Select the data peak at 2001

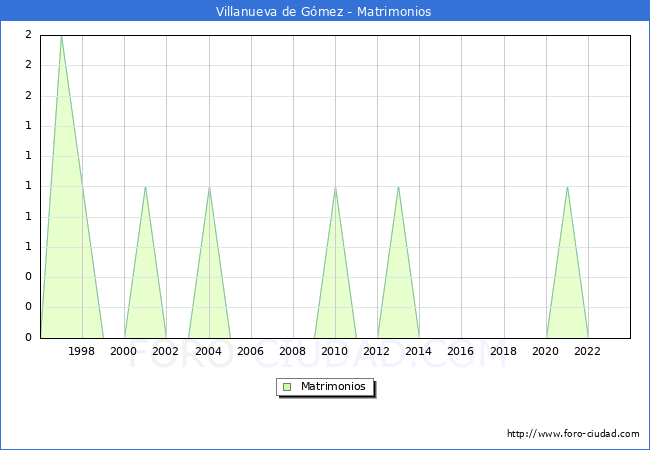145,187
